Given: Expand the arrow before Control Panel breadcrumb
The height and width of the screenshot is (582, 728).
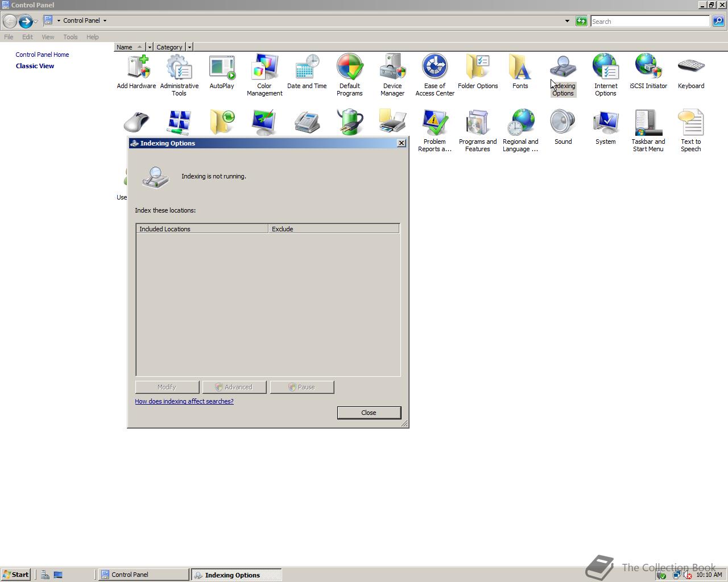Looking at the screenshot, I should (x=58, y=20).
